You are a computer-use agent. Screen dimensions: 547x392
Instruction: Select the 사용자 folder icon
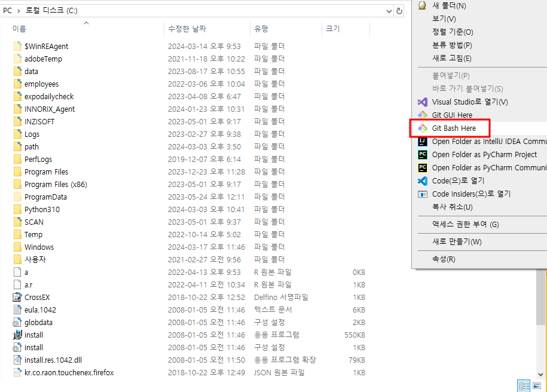17,259
